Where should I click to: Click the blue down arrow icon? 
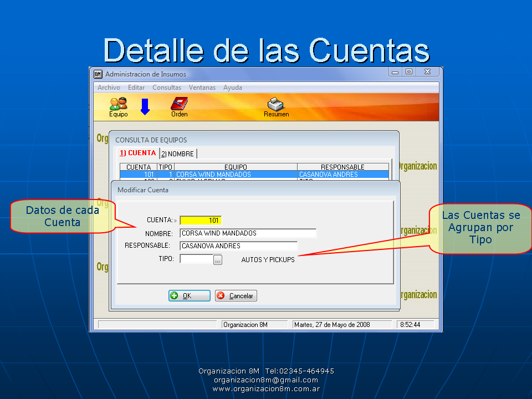[x=145, y=106]
